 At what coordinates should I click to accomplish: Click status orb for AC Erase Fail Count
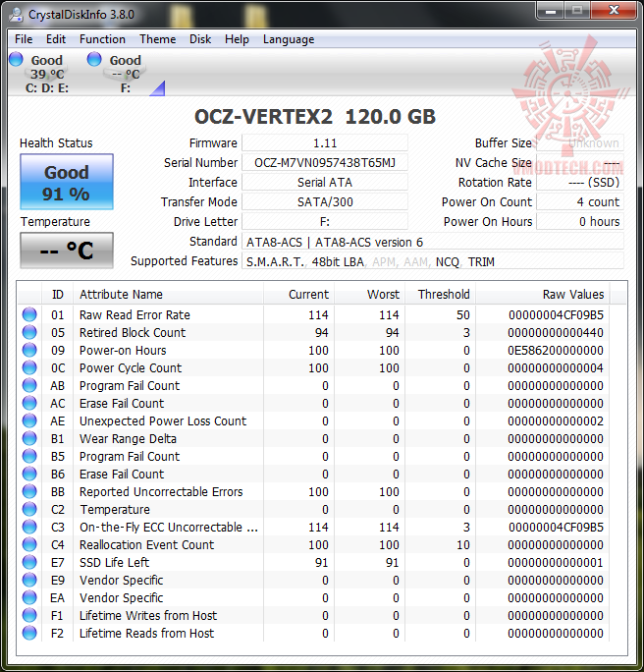click(29, 403)
